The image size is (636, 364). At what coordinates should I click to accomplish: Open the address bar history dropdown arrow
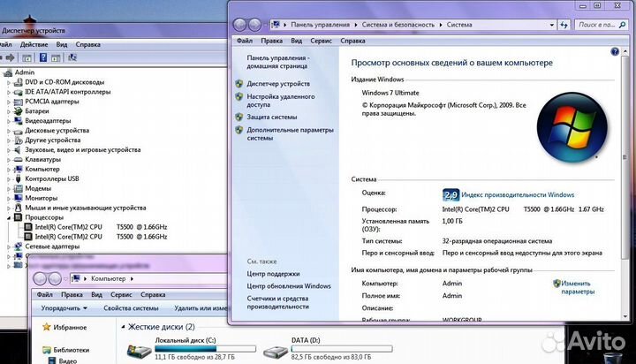click(551, 25)
